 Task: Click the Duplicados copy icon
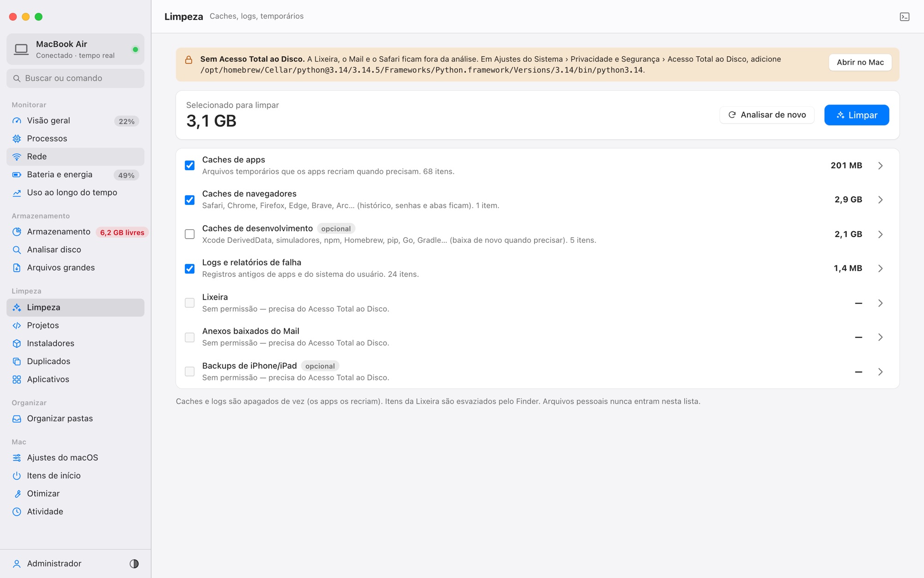[x=17, y=362]
